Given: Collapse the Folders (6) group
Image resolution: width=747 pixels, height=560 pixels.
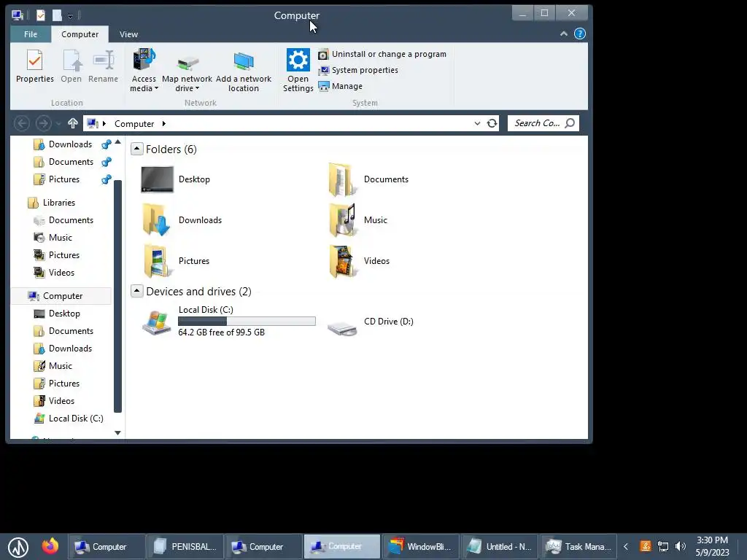Looking at the screenshot, I should [136, 149].
